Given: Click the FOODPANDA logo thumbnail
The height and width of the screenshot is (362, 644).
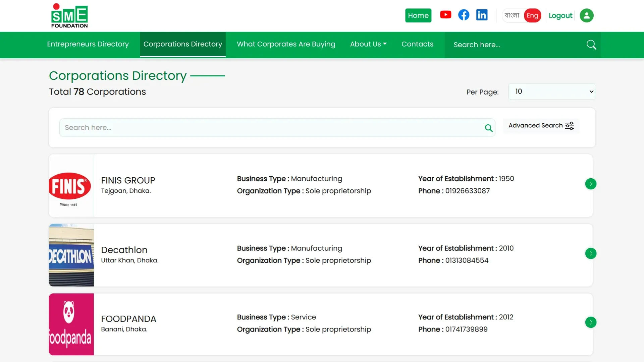Looking at the screenshot, I should 71,324.
